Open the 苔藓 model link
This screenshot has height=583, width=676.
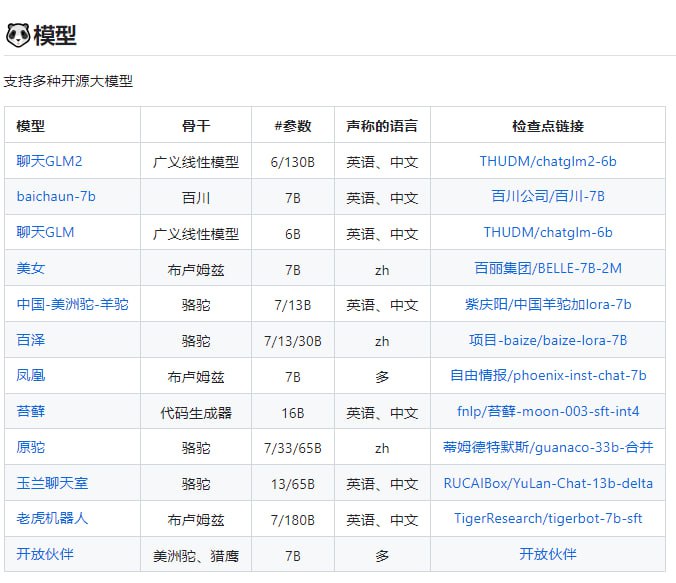point(31,411)
